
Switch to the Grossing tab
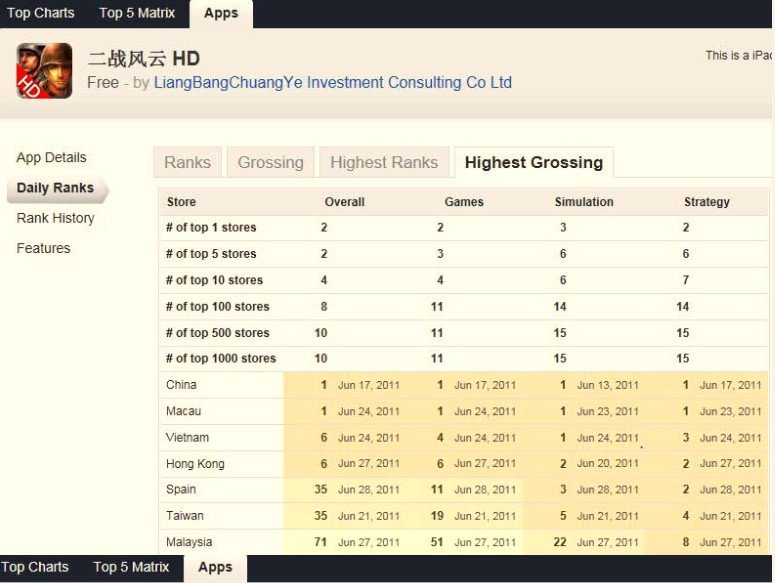[x=271, y=162]
